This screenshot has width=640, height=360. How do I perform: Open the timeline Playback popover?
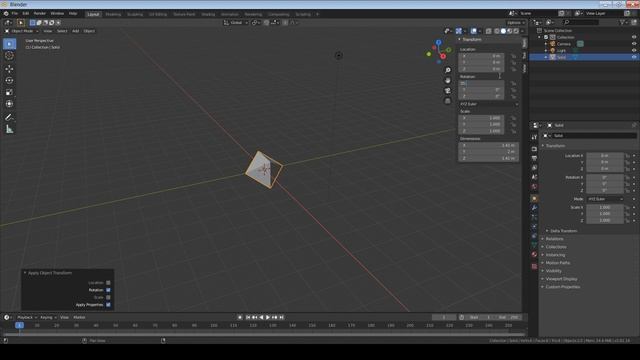(27, 317)
